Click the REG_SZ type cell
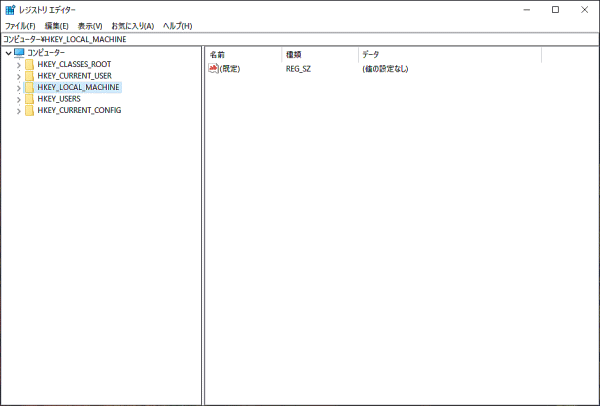This screenshot has width=600, height=406. click(298, 69)
